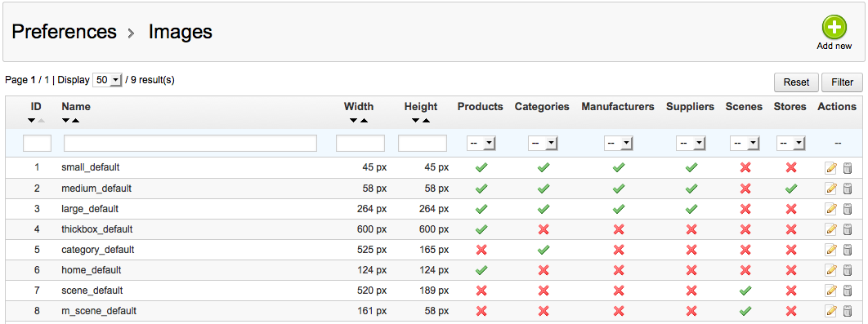This screenshot has width=868, height=324.
Task: Sort Width column ascending arrow
Action: point(364,121)
